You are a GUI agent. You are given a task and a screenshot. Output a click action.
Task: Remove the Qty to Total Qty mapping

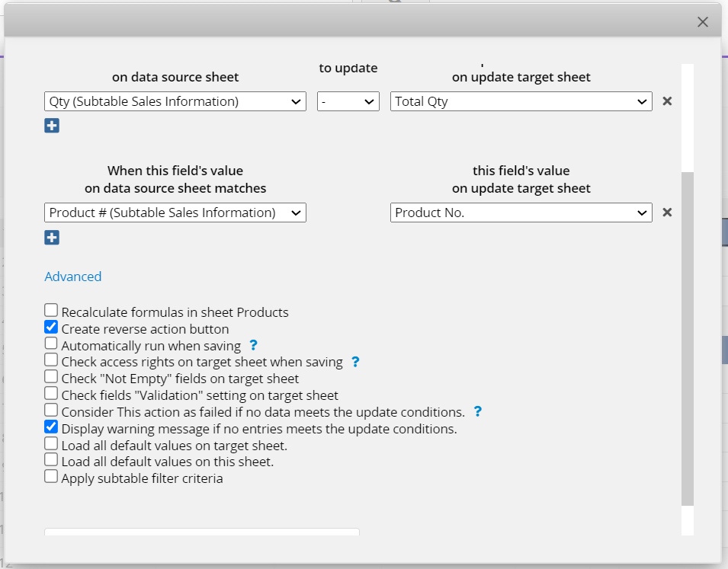667,101
